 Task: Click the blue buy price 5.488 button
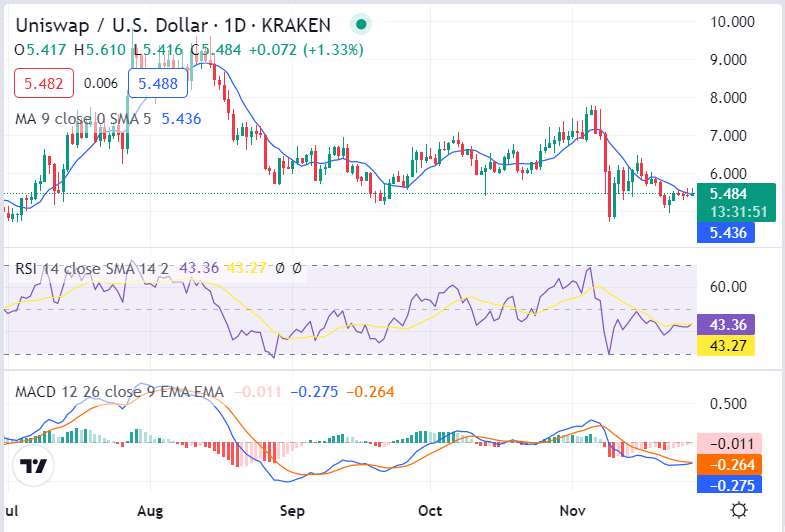click(x=158, y=83)
